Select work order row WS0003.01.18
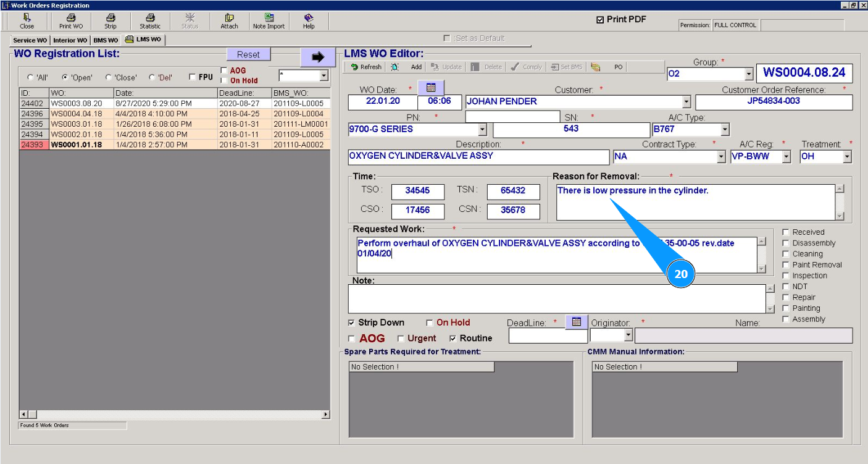 click(175, 124)
